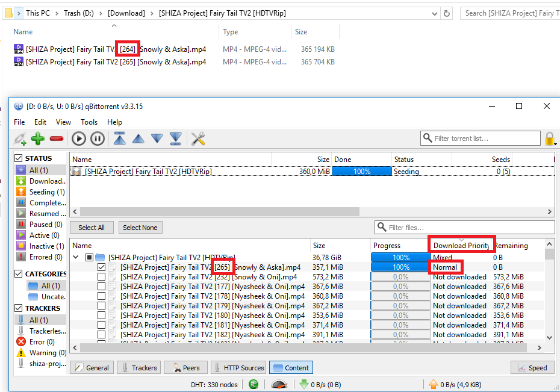Click the green plus add torrent file icon

click(38, 138)
